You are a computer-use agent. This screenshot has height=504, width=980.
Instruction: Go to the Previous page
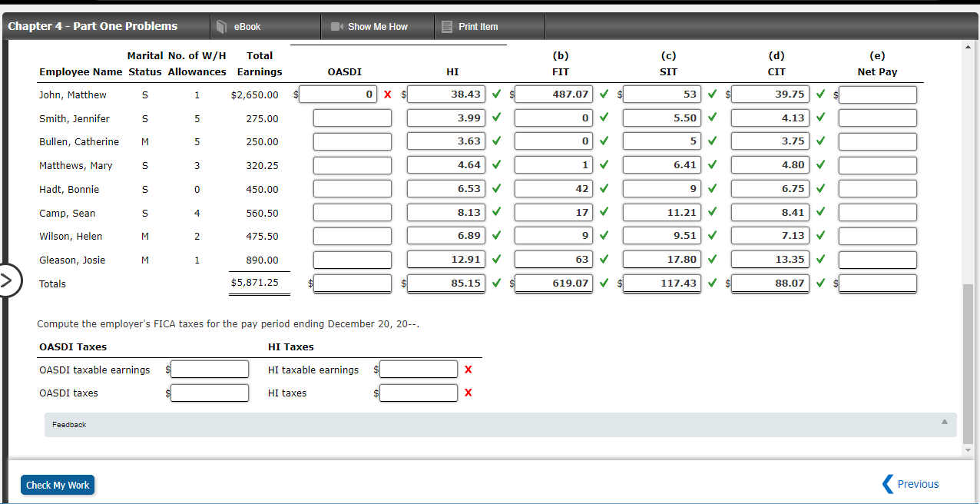point(910,484)
